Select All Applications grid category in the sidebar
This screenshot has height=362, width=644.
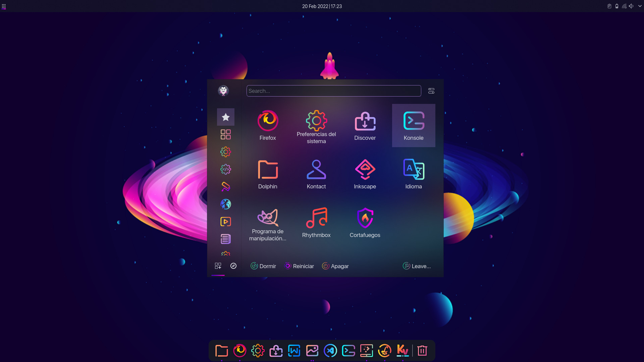226,134
